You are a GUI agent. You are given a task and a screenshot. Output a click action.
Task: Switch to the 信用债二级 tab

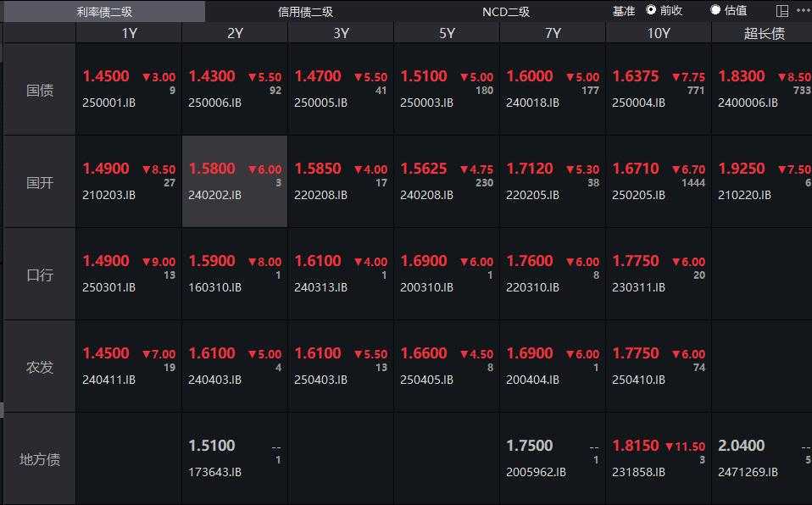point(305,12)
